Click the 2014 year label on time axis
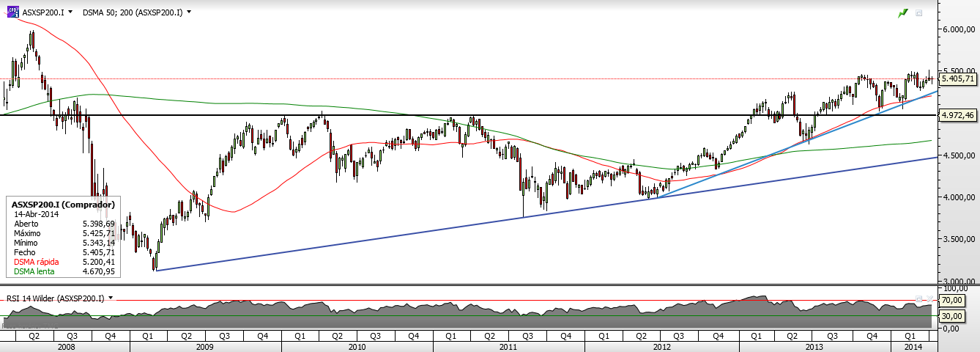 [913, 345]
